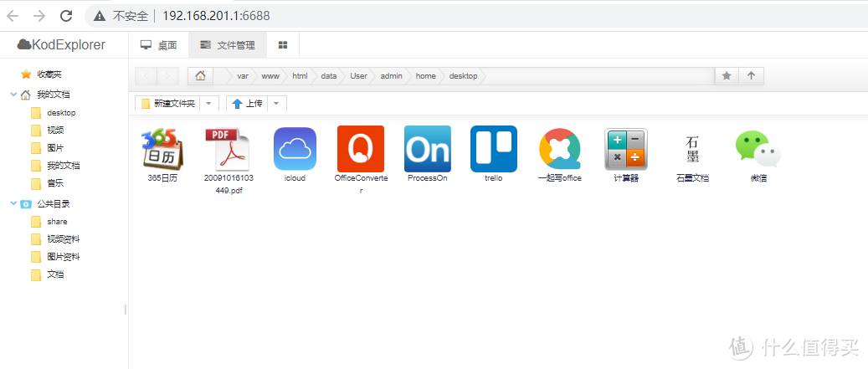Open the 石墨文档 app icon
This screenshot has height=369, width=868.
(691, 149)
